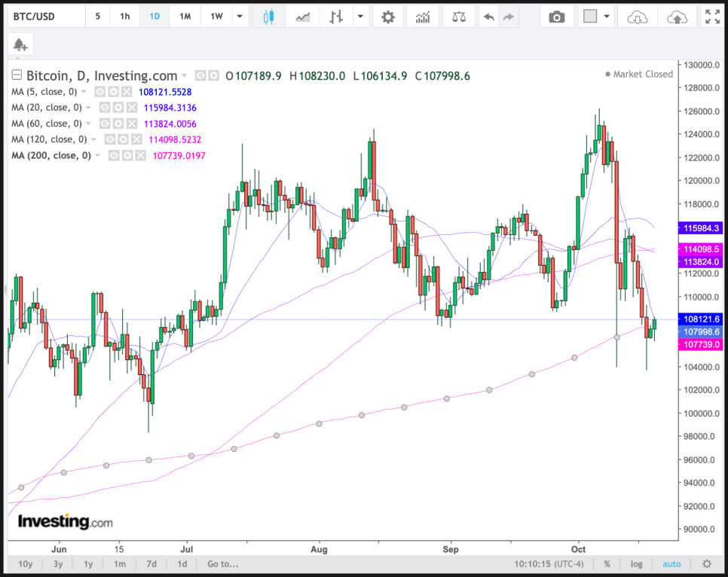Screen dimensions: 728x577
Task: Open settings for MA 200 indicator
Action: click(x=127, y=155)
